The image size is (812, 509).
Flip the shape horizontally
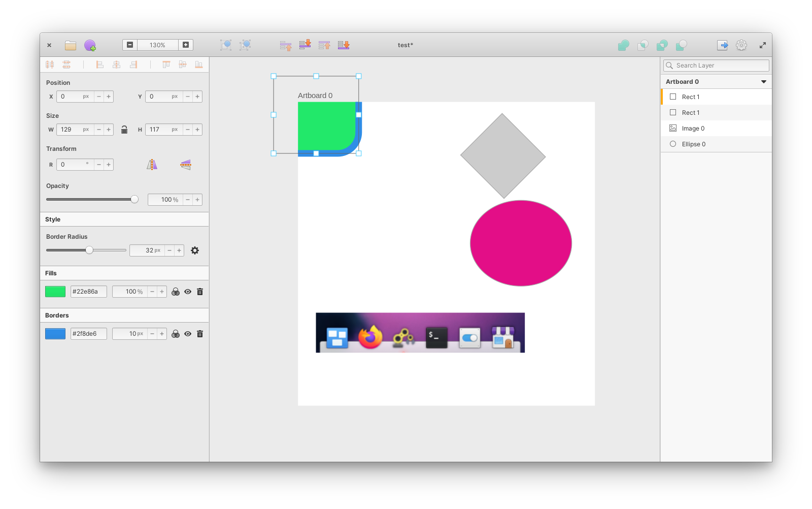(x=152, y=165)
